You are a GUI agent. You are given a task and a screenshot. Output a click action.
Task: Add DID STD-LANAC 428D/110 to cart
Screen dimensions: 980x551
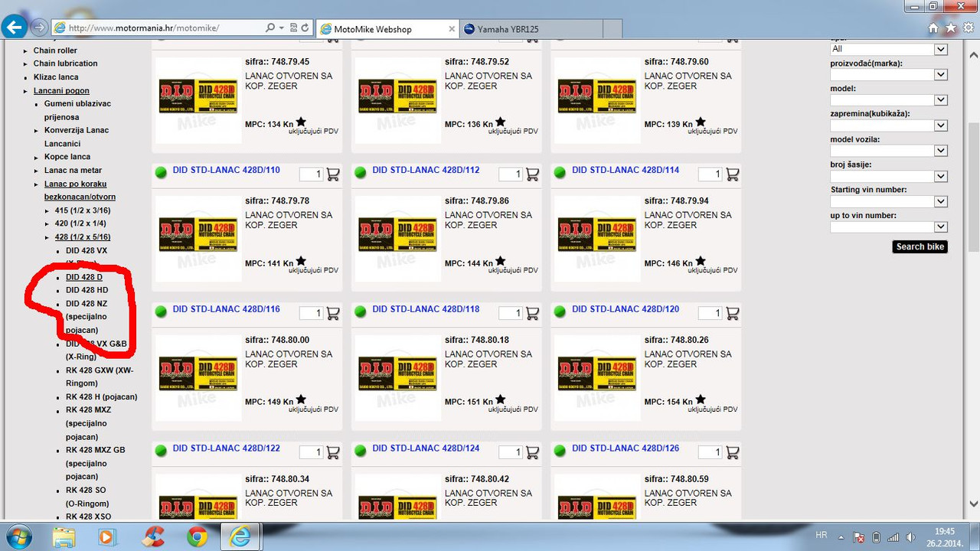[333, 174]
